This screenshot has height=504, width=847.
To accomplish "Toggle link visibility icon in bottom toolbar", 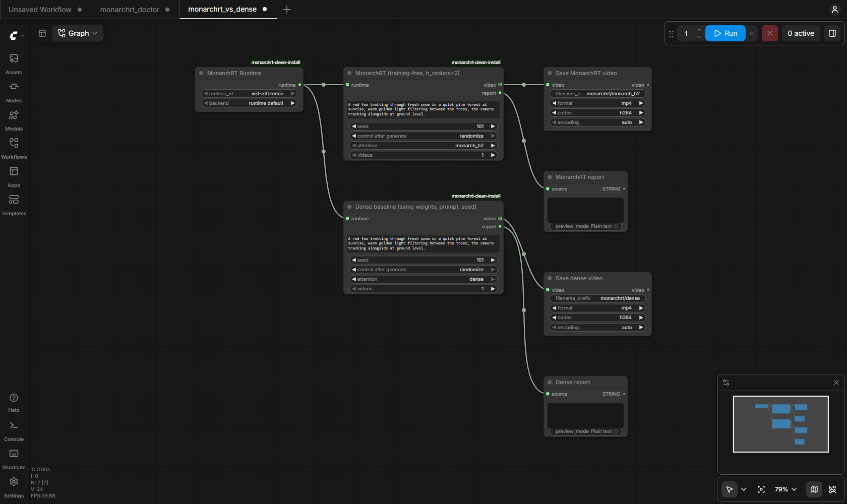I will [832, 489].
